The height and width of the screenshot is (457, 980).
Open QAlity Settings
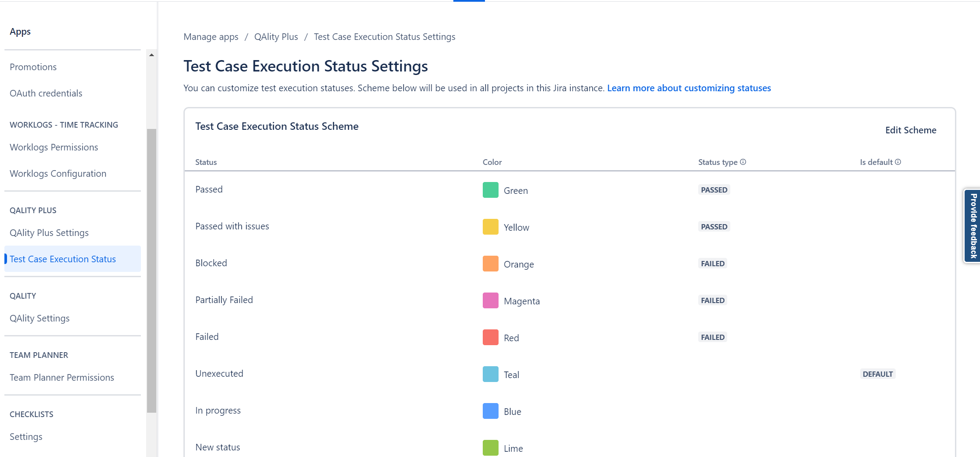click(x=39, y=318)
